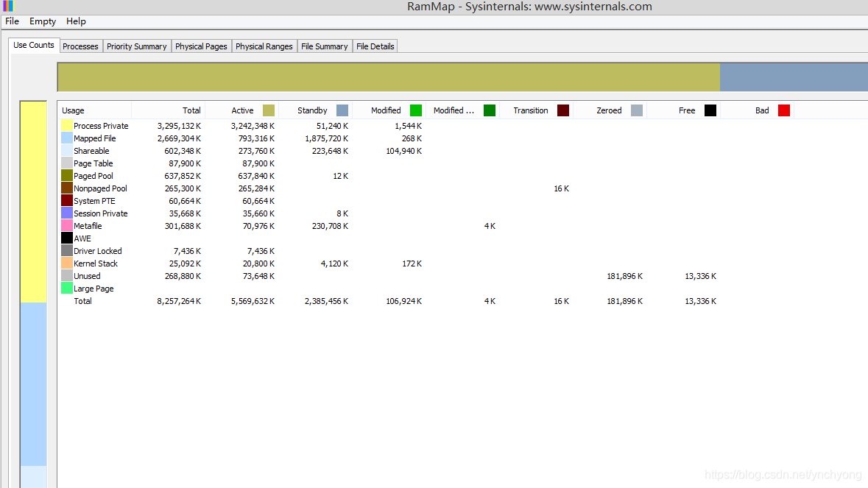Image resolution: width=868 pixels, height=488 pixels.
Task: Open the Help menu
Action: tap(76, 21)
